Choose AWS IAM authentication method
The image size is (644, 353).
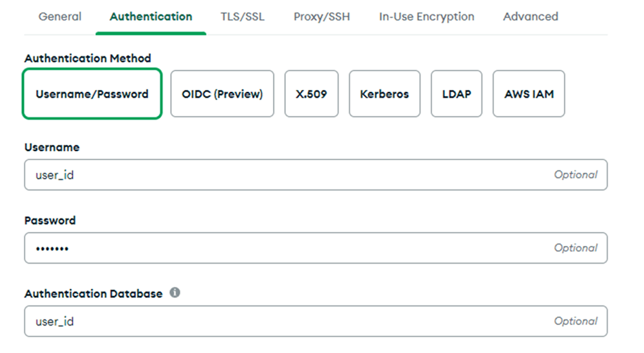point(529,94)
